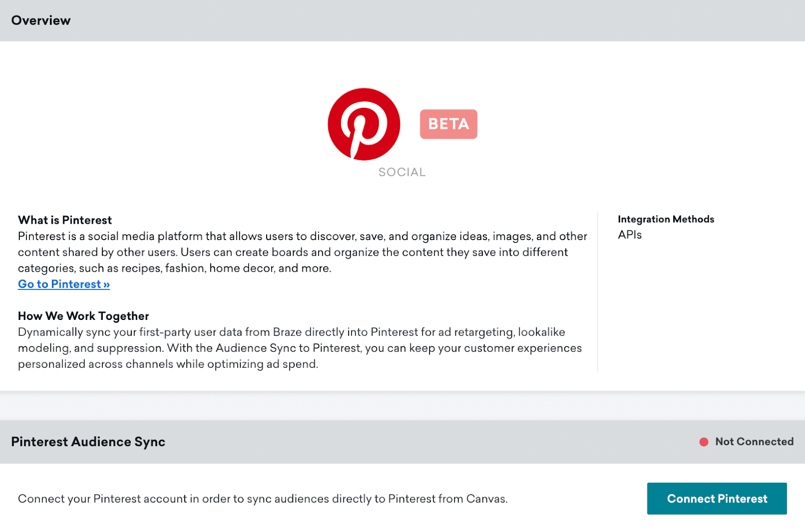805x532 pixels.
Task: Click the Pinterest description paragraph
Action: [302, 252]
